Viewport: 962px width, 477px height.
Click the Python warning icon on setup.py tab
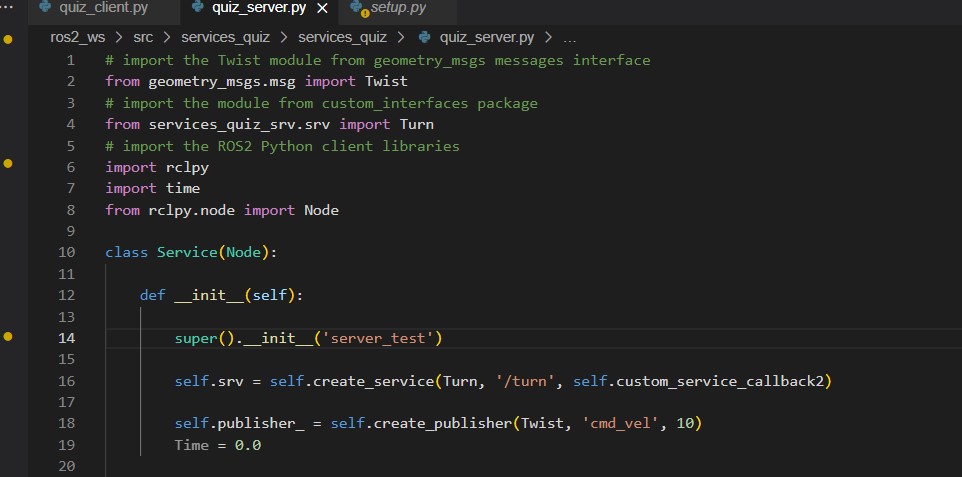point(358,8)
